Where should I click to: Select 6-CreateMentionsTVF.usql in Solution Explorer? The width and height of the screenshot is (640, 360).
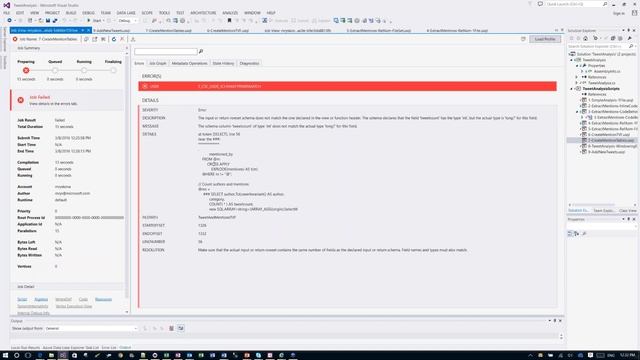[609, 134]
